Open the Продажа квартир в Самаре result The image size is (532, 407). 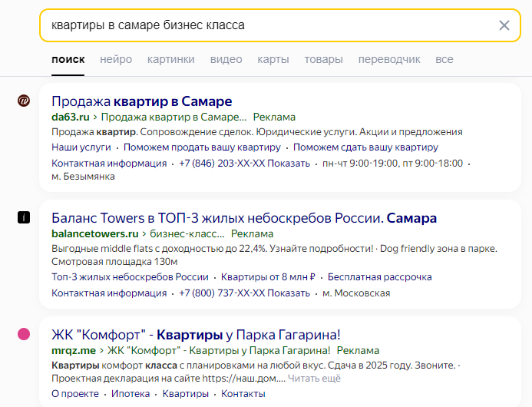[142, 101]
